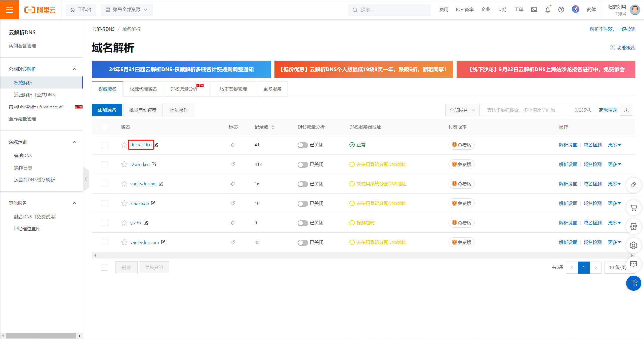The image size is (644, 339).
Task: Click the export download icon
Action: (x=626, y=110)
